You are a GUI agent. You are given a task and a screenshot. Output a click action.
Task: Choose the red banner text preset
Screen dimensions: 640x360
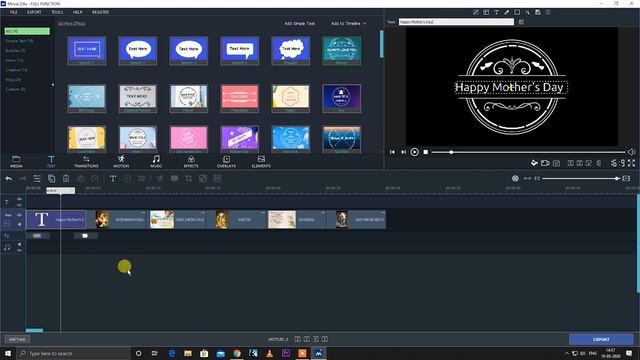(x=240, y=98)
